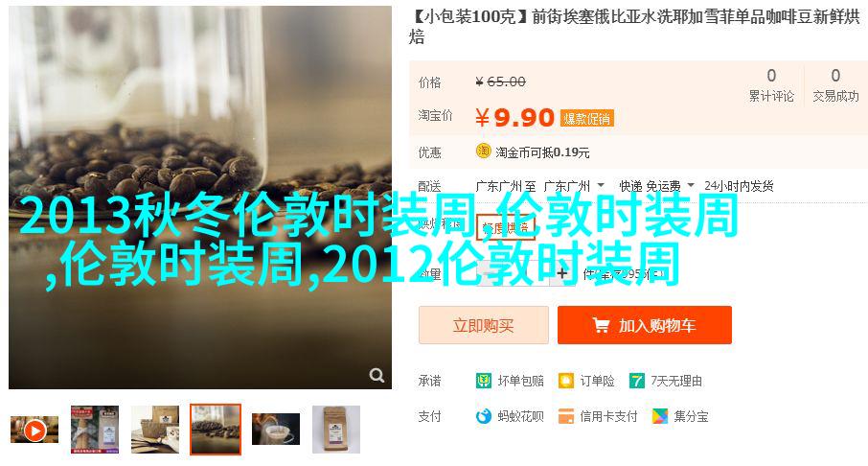Increase quantity with the plus button
Screen dimensions: 868x466
point(562,273)
